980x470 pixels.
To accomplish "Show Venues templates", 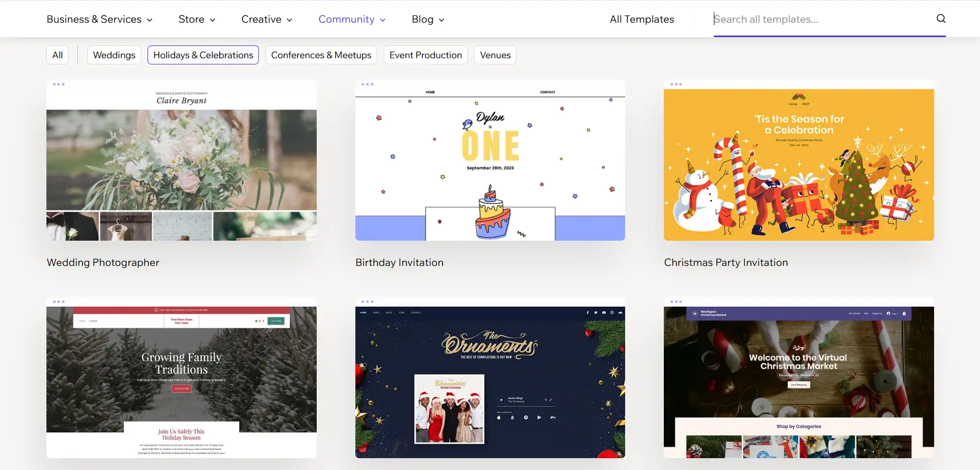I will 495,55.
